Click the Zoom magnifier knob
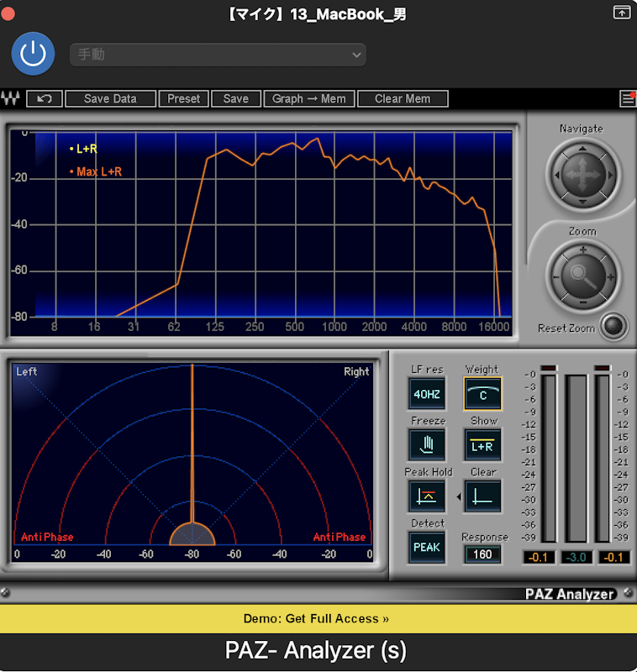Image resolution: width=637 pixels, height=672 pixels. (583, 276)
